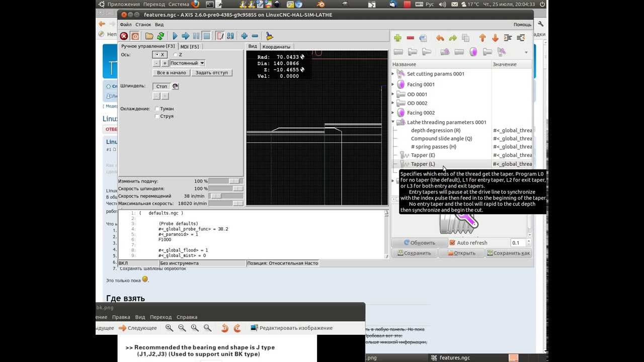The height and width of the screenshot is (362, 644).
Task: Open the Помощь menu
Action: coord(522,24)
